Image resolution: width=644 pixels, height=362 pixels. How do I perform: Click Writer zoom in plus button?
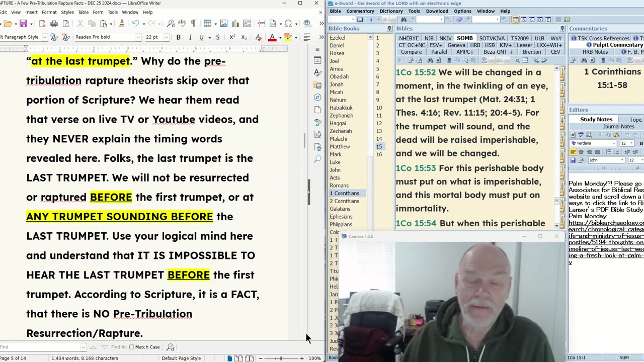click(302, 358)
